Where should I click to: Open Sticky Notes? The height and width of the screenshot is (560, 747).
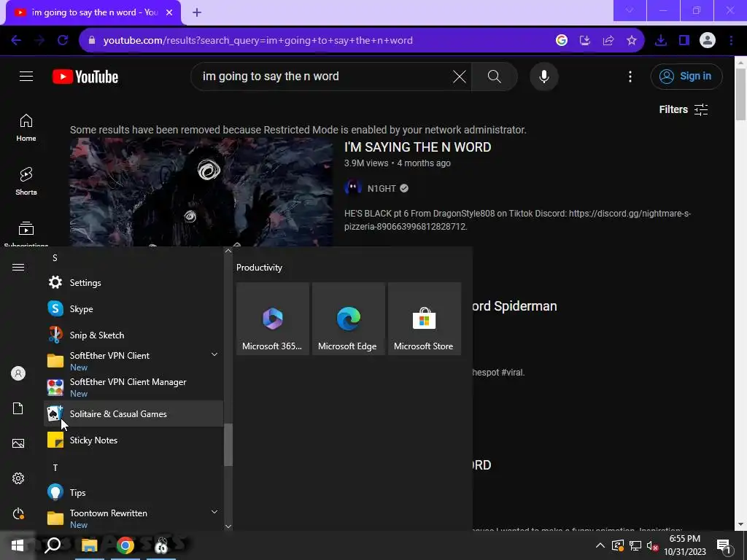[133, 440]
